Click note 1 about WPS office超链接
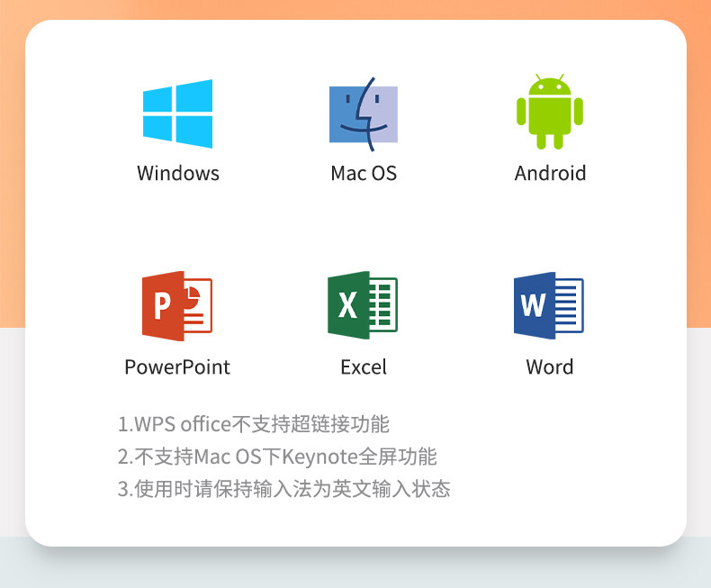Viewport: 711px width, 588px height. (x=254, y=424)
